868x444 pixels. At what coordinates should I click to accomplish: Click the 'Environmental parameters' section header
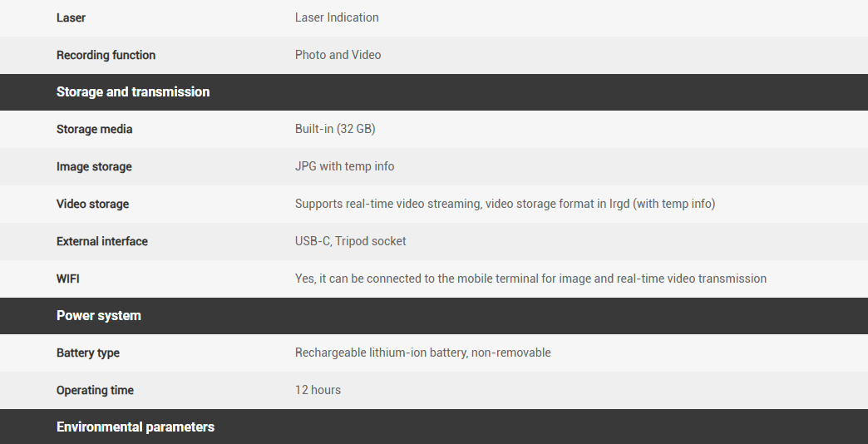(136, 427)
